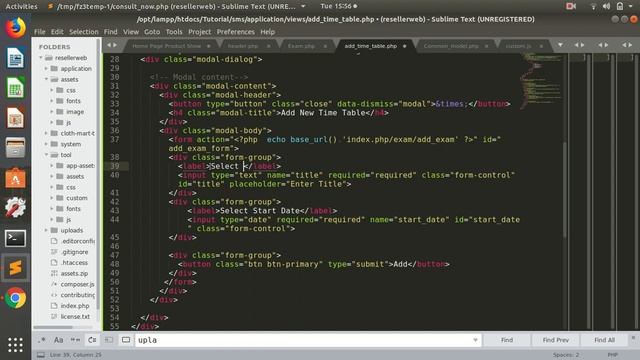The height and width of the screenshot is (360, 640).
Task: Toggle regular expression search option
Action: click(42, 340)
